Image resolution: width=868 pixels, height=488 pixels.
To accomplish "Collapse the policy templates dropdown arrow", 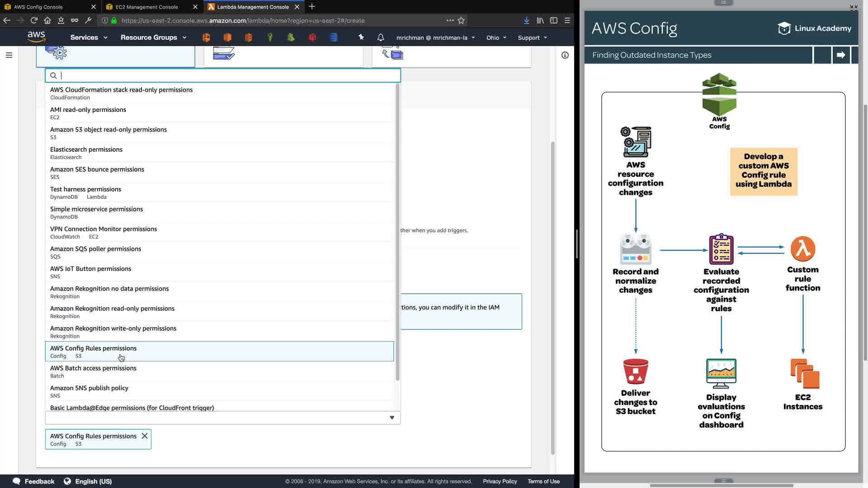I will coord(392,418).
